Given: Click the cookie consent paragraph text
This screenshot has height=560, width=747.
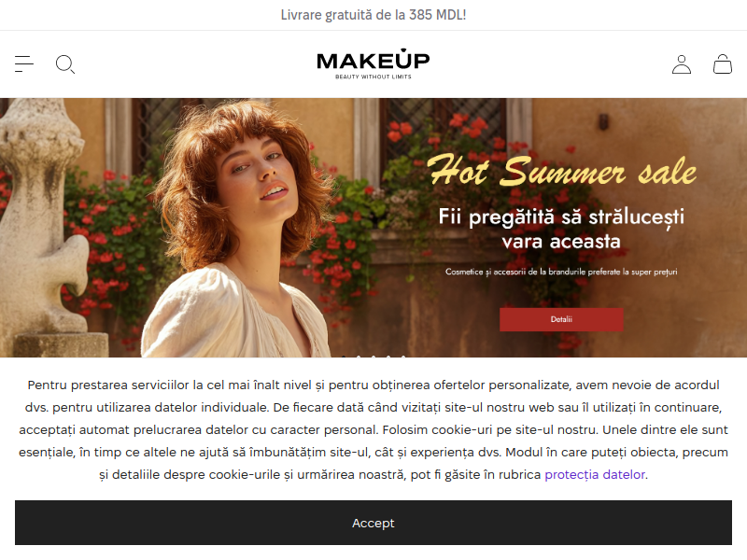Looking at the screenshot, I should pyautogui.click(x=373, y=429).
